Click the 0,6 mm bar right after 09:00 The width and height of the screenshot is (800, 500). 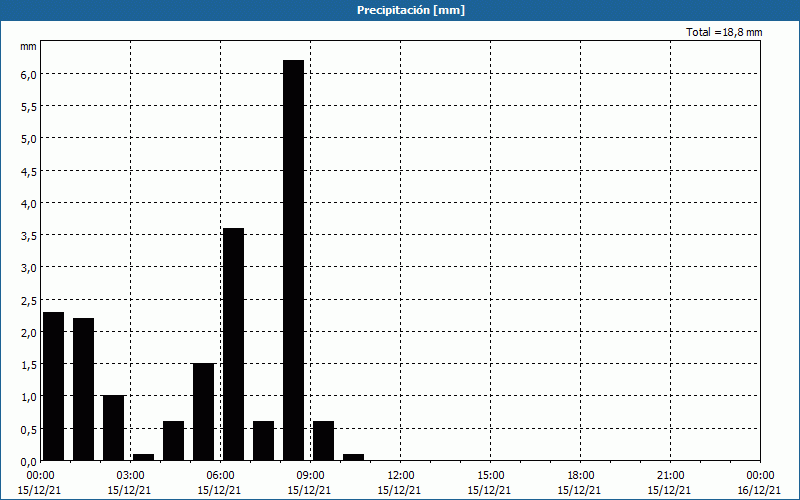pyautogui.click(x=323, y=441)
